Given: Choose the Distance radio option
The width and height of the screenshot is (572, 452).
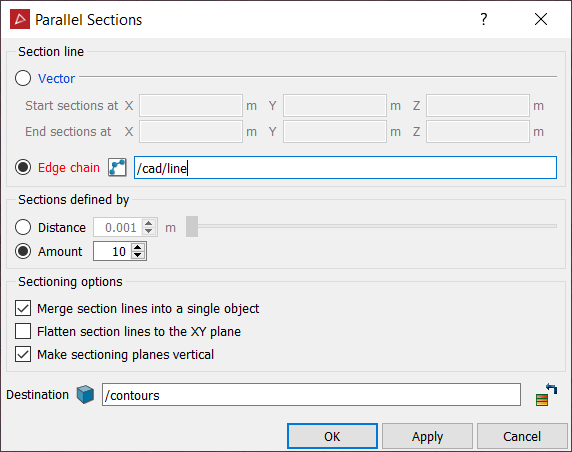Looking at the screenshot, I should 23,227.
